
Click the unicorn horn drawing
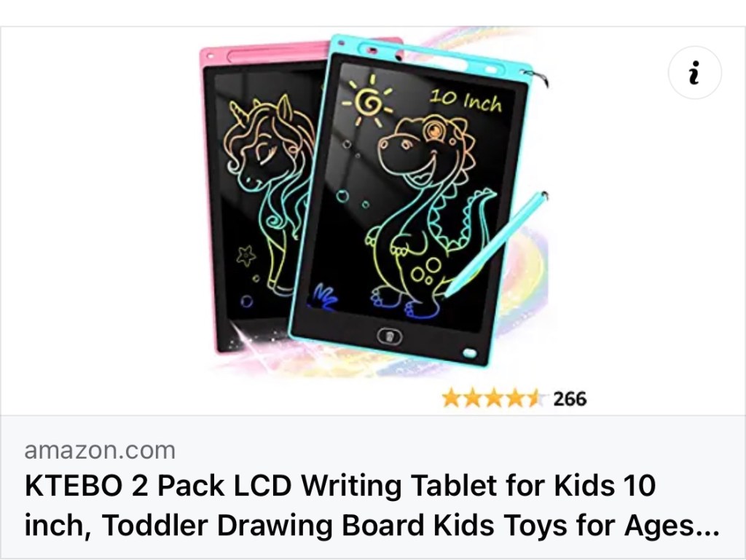pos(237,113)
